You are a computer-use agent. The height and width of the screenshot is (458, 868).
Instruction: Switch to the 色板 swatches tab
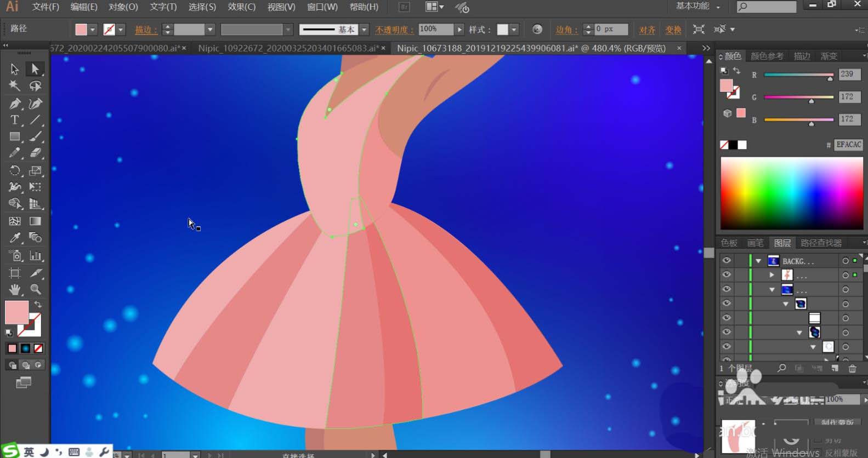pyautogui.click(x=729, y=243)
